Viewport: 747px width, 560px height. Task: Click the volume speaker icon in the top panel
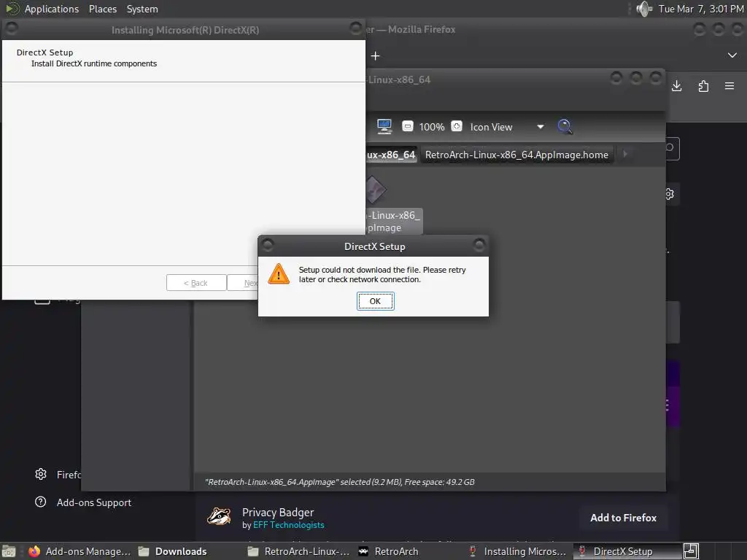coord(643,9)
